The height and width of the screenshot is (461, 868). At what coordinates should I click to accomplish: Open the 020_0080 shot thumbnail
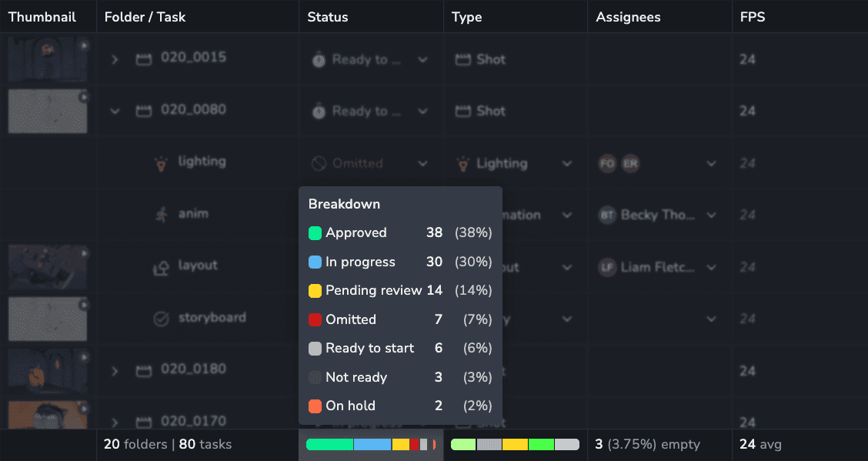click(48, 112)
